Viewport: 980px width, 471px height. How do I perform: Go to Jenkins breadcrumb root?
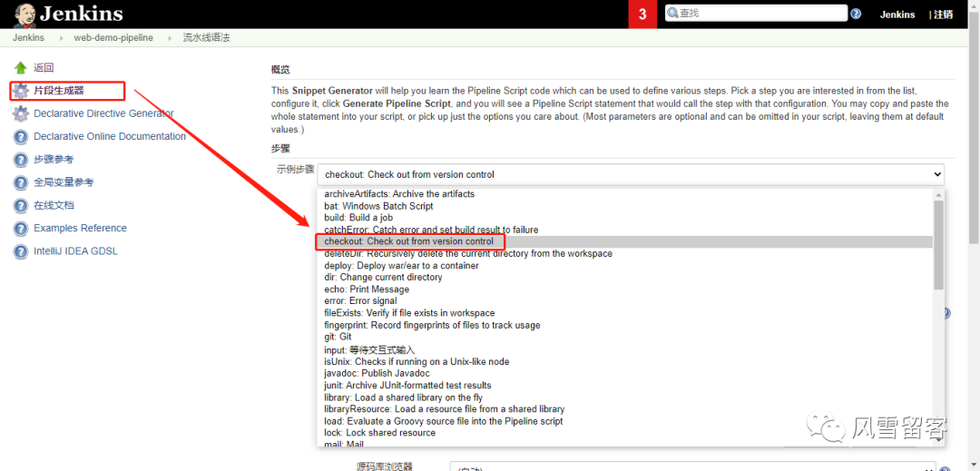(28, 37)
